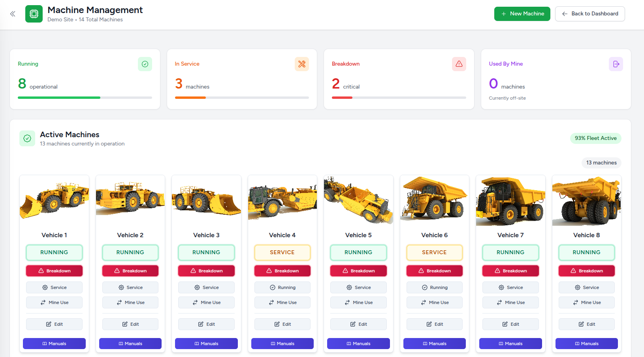Viewport: 644px width, 357px height.
Task: Click the warning triangle icon on the Breakdown card
Action: point(459,64)
